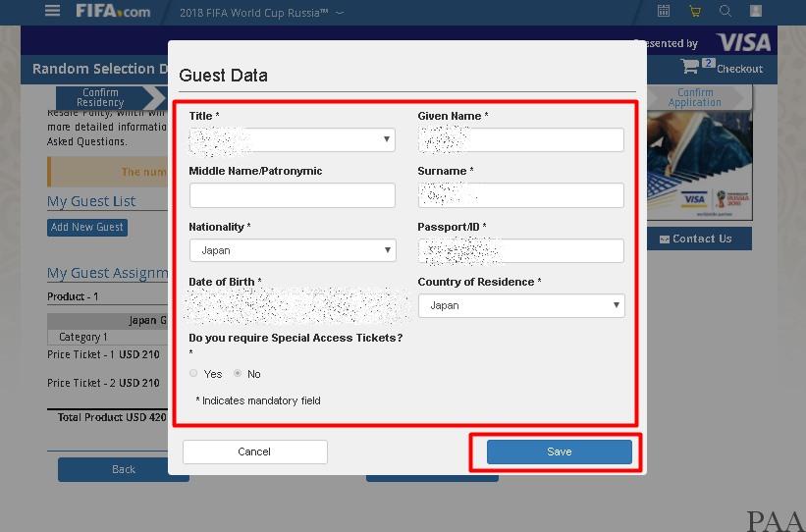Click Add New Guest button

coord(87,227)
